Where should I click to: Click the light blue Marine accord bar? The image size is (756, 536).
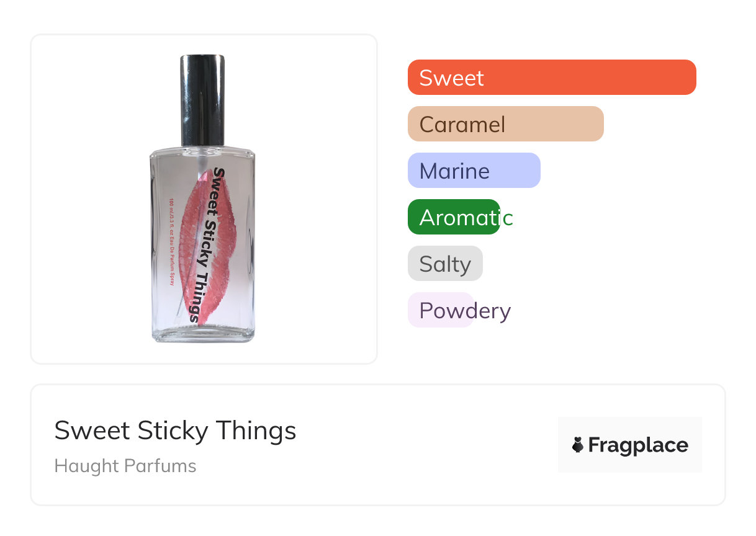click(474, 171)
